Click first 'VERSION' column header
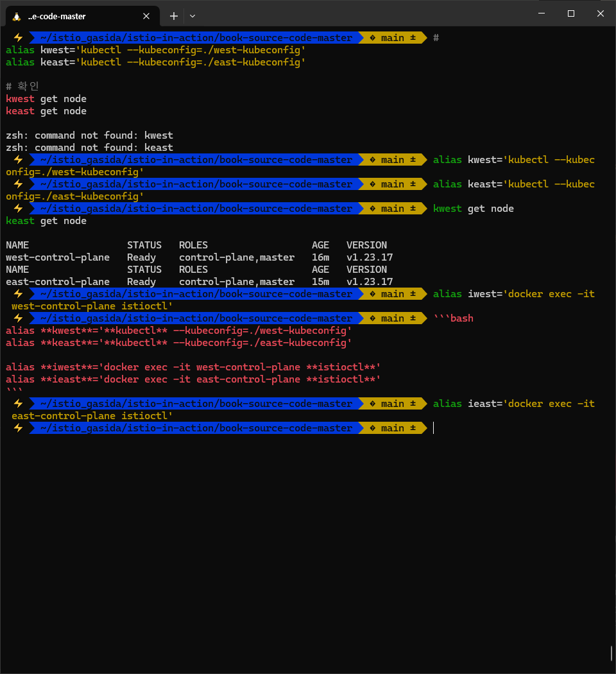616x674 pixels. click(x=367, y=245)
